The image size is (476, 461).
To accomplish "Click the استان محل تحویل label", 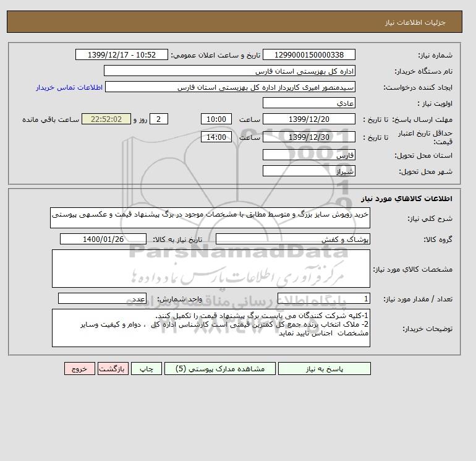I will click(423, 155).
